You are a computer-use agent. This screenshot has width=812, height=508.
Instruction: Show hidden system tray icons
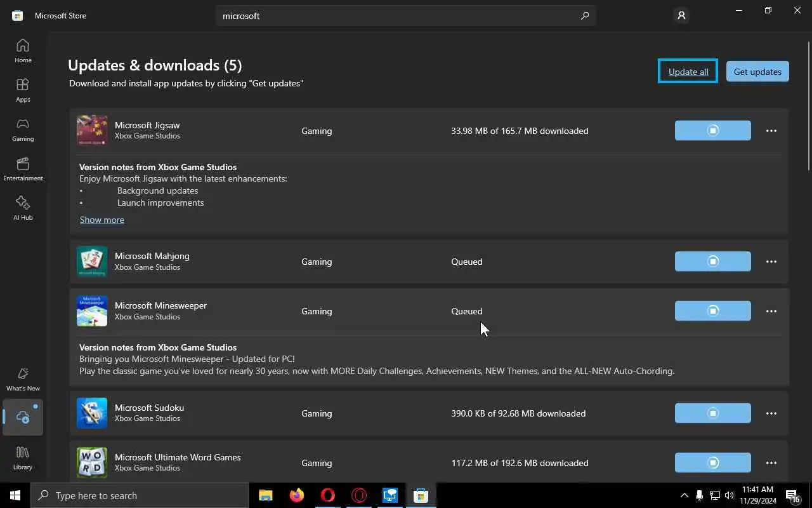[684, 495]
